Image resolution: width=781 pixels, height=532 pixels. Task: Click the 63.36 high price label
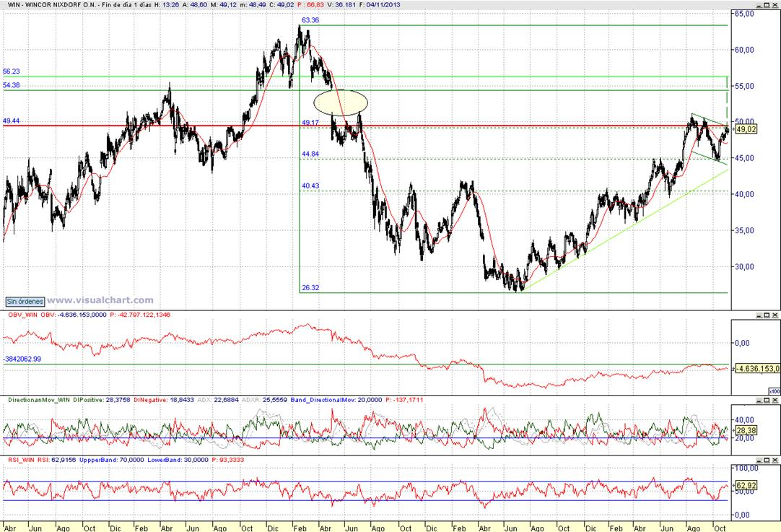pyautogui.click(x=310, y=20)
